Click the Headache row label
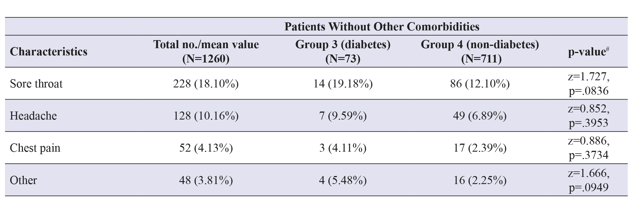Image resolution: width=644 pixels, height=213 pixels. coord(33,116)
